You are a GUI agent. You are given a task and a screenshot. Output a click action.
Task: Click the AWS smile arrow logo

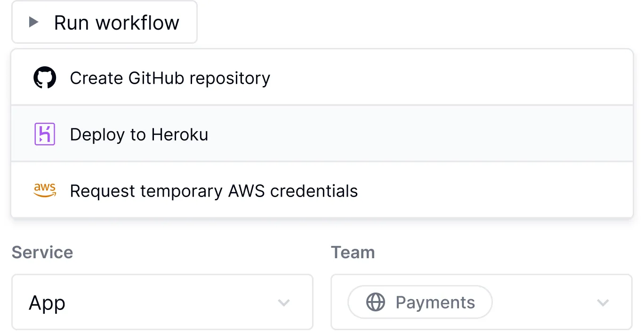(45, 190)
